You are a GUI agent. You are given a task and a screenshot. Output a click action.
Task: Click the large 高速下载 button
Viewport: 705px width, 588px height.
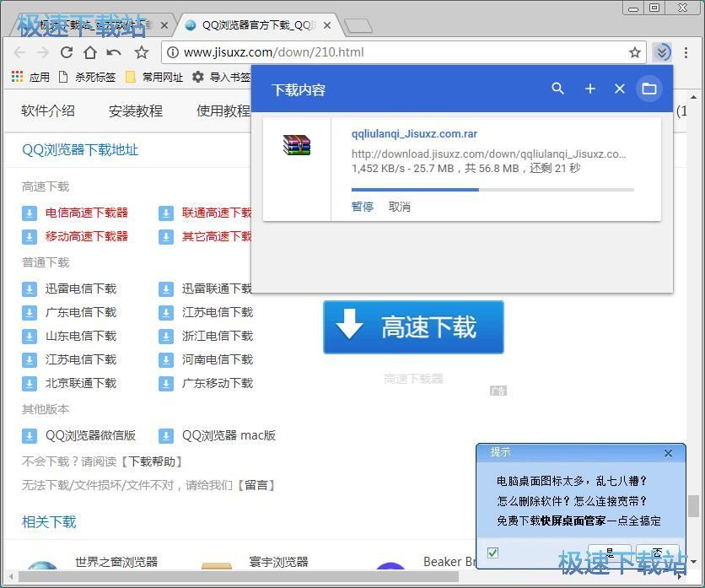click(x=413, y=327)
